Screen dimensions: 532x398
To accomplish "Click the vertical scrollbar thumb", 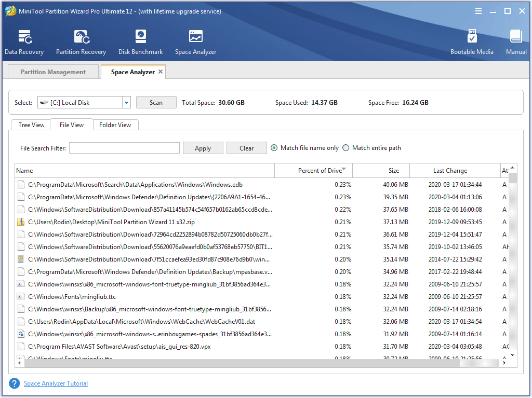I will pos(513,178).
